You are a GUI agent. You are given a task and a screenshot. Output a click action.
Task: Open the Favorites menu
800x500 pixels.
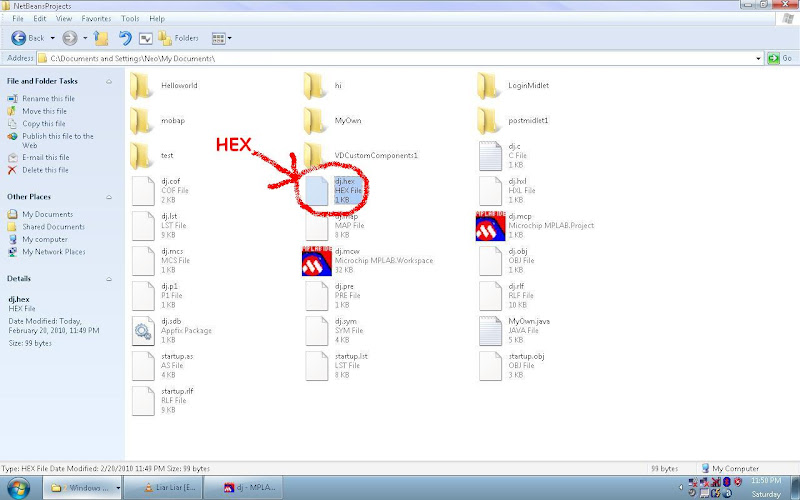[96, 18]
